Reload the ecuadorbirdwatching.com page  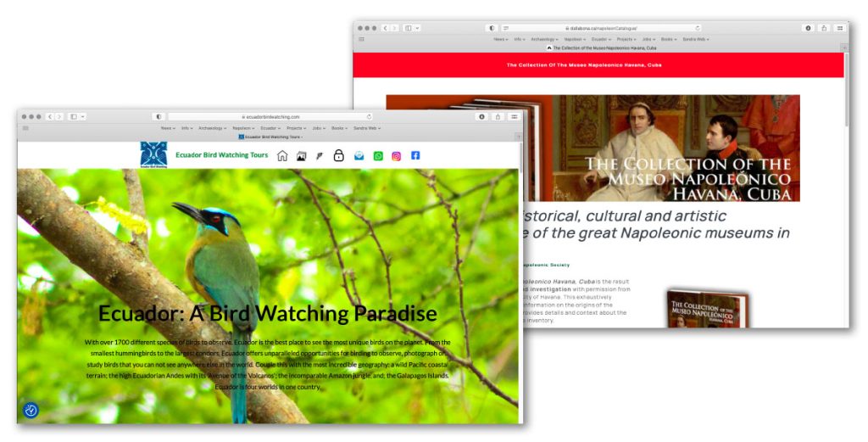(369, 117)
